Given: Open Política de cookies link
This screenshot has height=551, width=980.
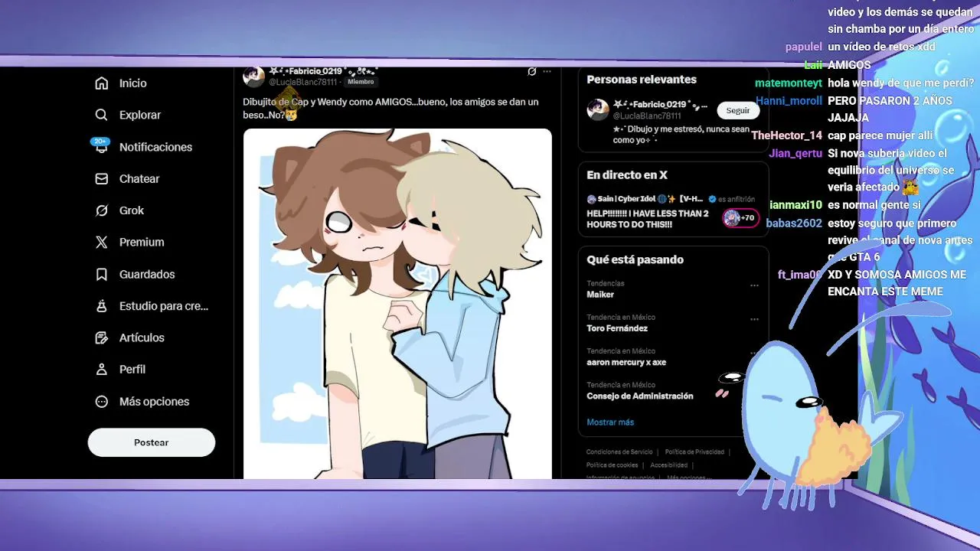Looking at the screenshot, I should tap(612, 465).
